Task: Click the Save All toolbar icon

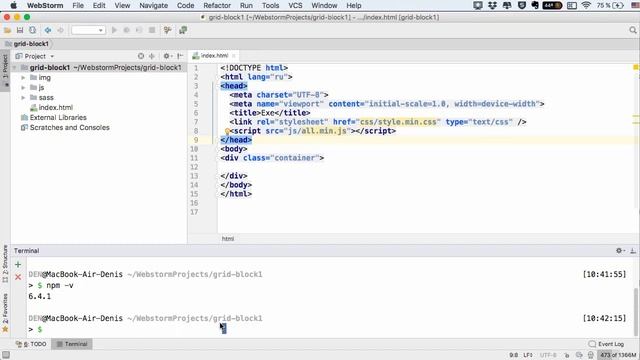Action: click(20, 30)
